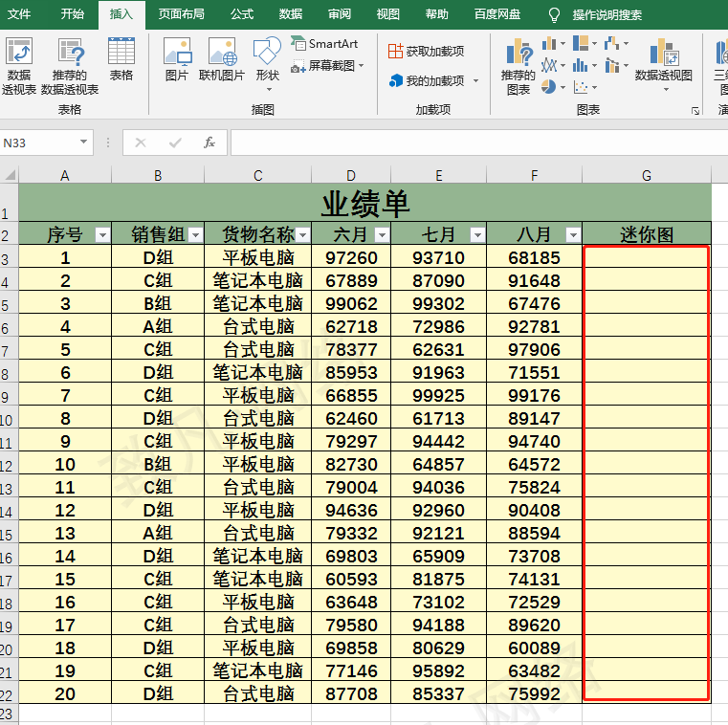Screen dimensions: 728x725
Task: Click into the formula bar input
Action: tap(479, 143)
